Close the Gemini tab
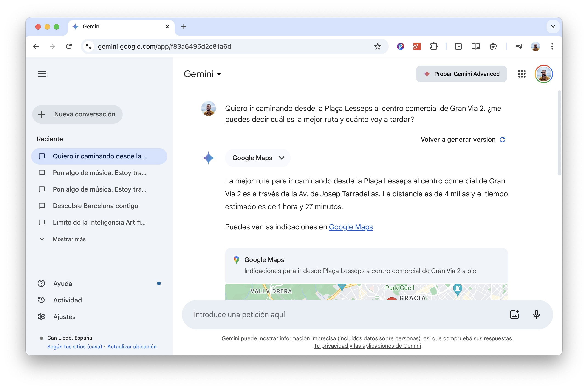The height and width of the screenshot is (389, 588). pos(167,27)
